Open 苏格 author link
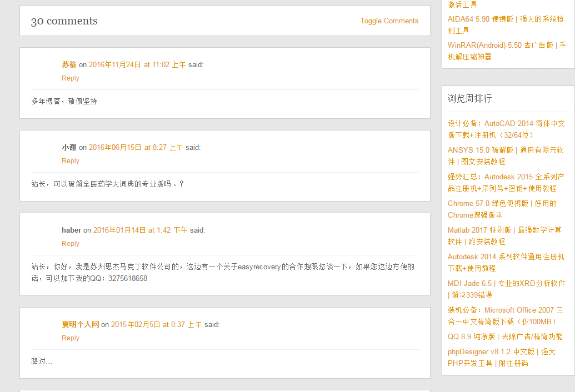The height and width of the screenshot is (392, 575). [x=69, y=64]
